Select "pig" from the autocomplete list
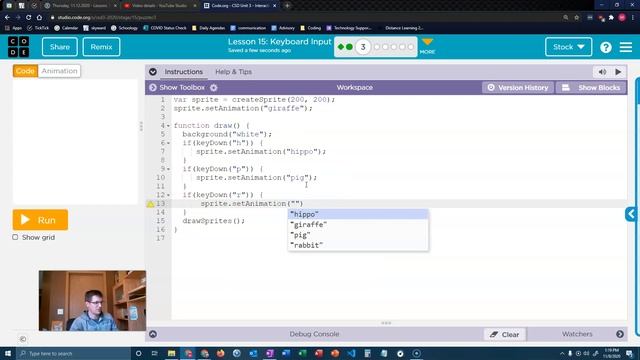 (358, 235)
